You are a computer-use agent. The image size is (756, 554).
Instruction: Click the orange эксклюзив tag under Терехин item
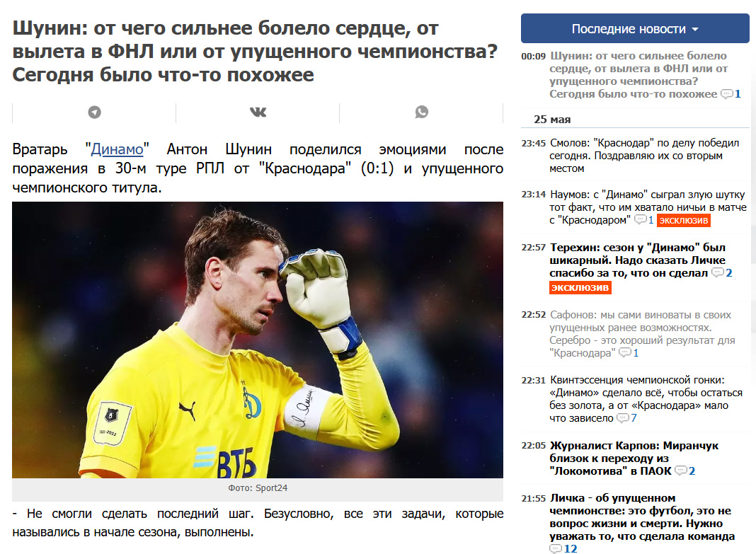(580, 287)
